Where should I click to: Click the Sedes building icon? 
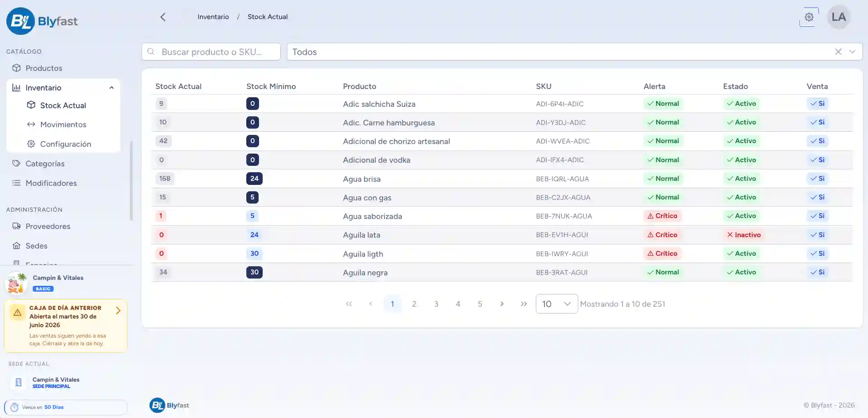[x=16, y=246]
